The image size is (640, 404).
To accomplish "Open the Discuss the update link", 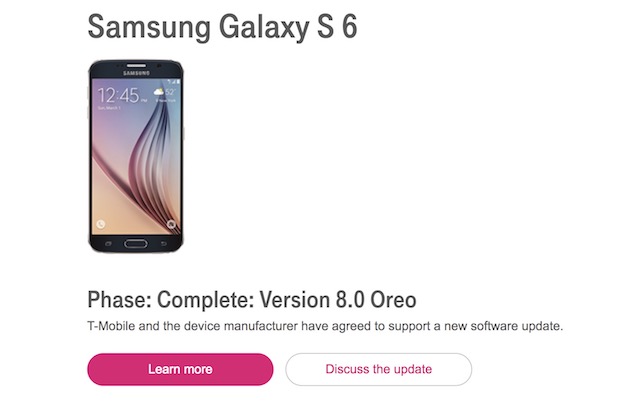I will [378, 369].
